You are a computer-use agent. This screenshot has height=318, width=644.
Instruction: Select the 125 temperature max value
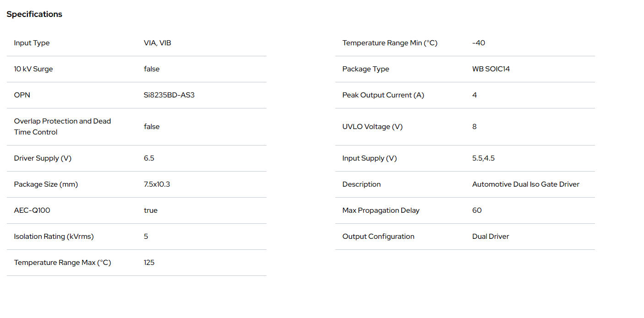click(x=149, y=263)
